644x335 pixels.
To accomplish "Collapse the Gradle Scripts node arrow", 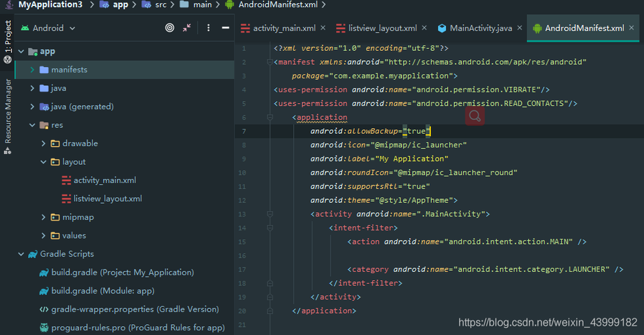I will 21,254.
